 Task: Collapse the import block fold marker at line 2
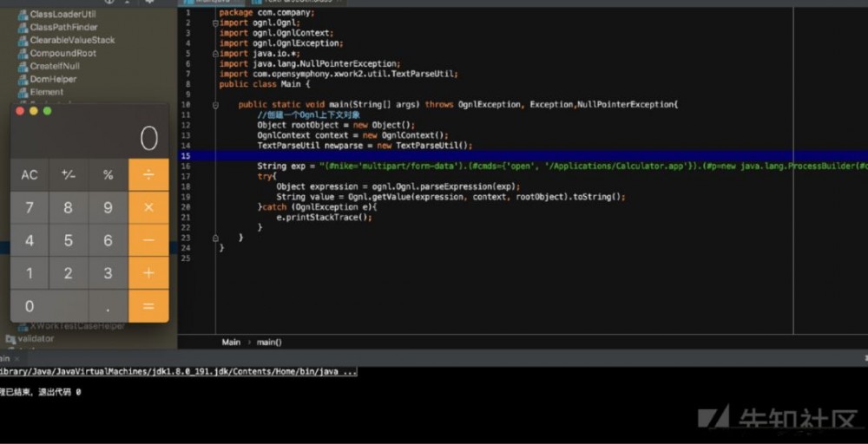coord(215,23)
